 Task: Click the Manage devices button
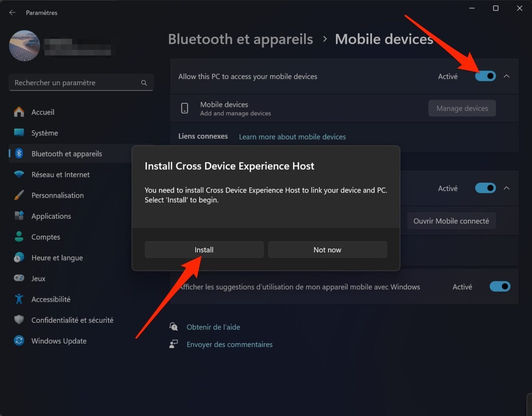coord(462,108)
